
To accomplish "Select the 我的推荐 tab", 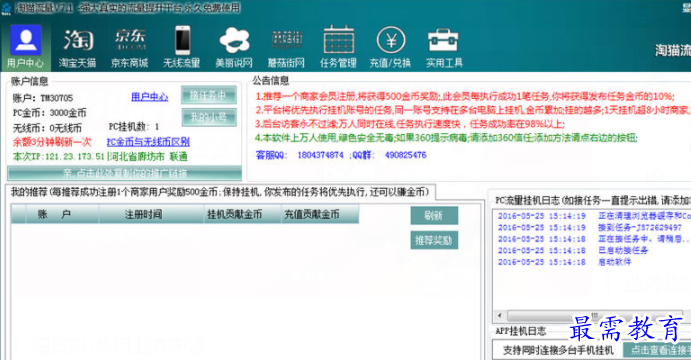I will tap(220, 192).
